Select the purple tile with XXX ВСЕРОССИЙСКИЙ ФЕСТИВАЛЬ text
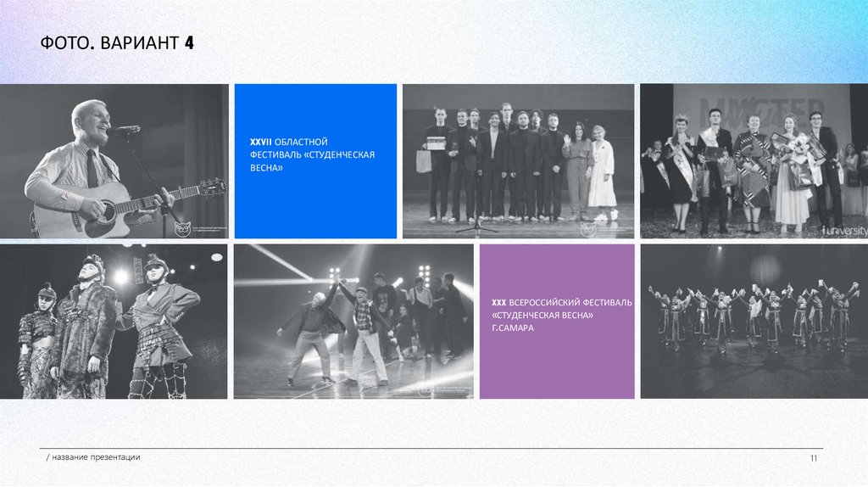Screen dimensions: 868x487 point(557,322)
